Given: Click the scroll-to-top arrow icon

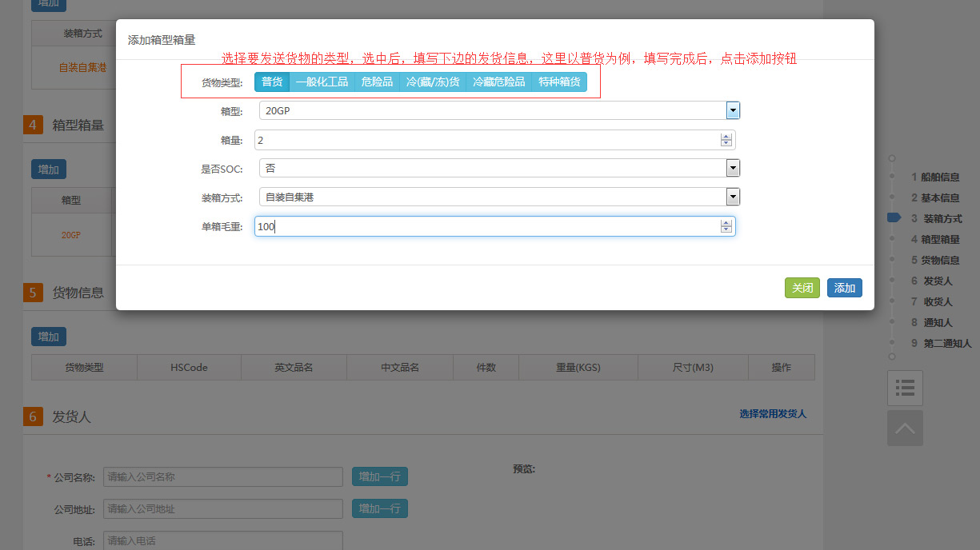Looking at the screenshot, I should coord(905,428).
